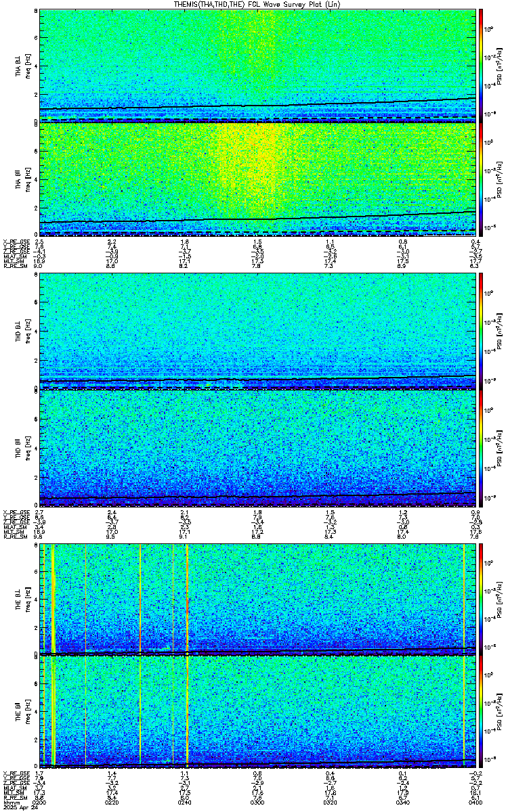Click the PSD color bar beside THE B∥ panel

[x=481, y=712]
